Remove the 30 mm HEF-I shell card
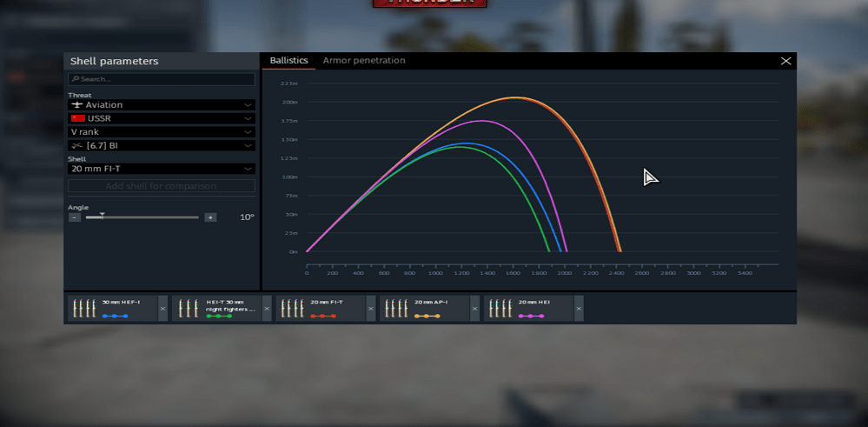The width and height of the screenshot is (868, 427). 162,309
